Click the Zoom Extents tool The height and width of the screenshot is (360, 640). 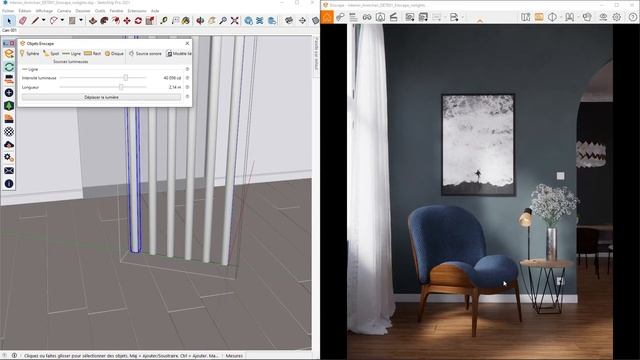234,20
